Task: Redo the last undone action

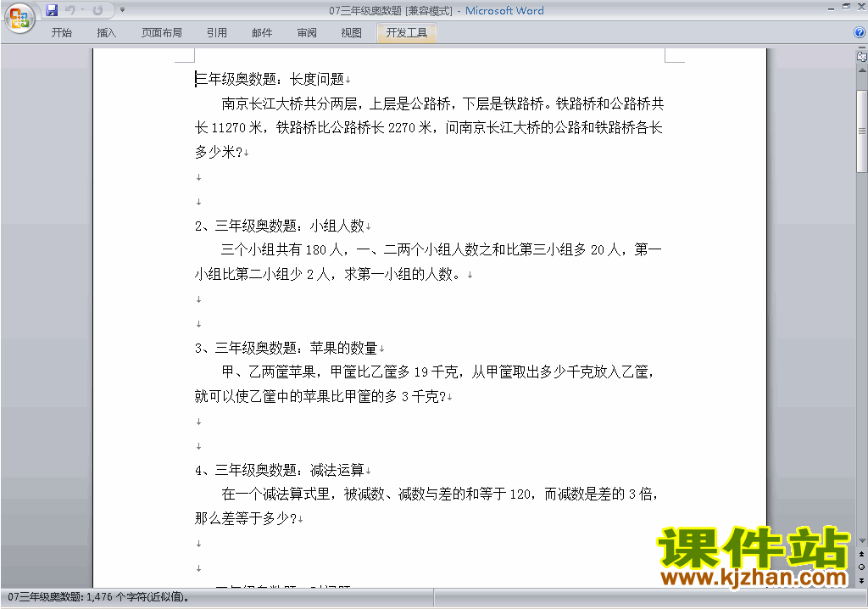Action: click(x=98, y=10)
